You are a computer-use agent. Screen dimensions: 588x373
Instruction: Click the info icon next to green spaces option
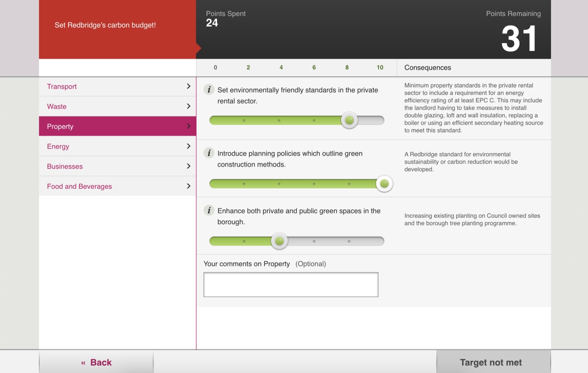coord(209,210)
